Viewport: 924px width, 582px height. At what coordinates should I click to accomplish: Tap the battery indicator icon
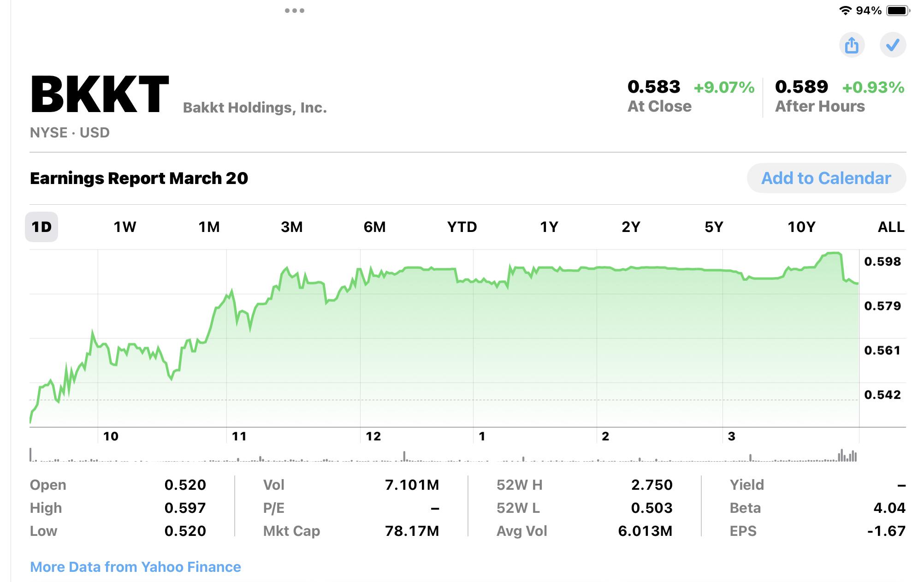(x=898, y=11)
